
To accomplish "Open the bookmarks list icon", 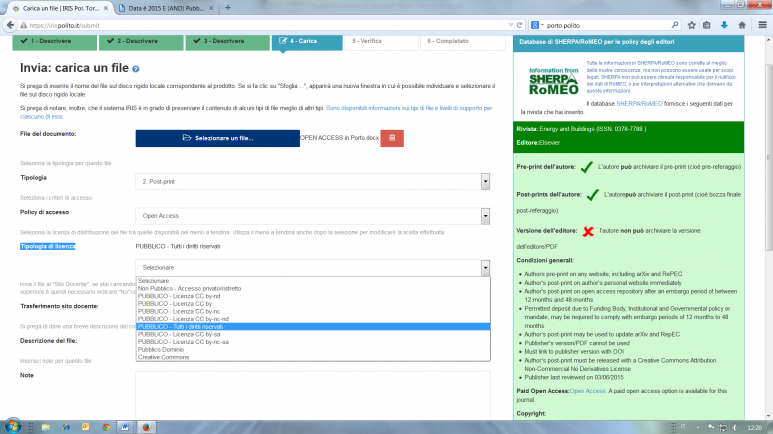I will pos(707,25).
